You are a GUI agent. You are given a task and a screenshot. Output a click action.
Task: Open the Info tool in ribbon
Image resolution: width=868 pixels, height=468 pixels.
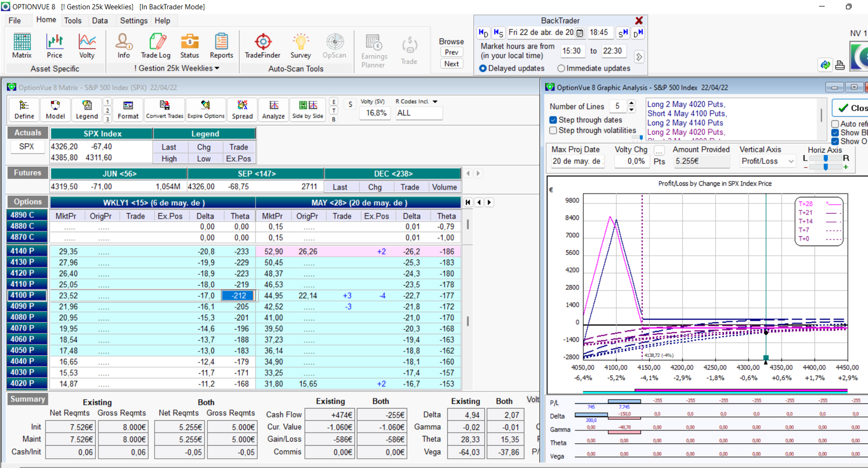pyautogui.click(x=123, y=46)
